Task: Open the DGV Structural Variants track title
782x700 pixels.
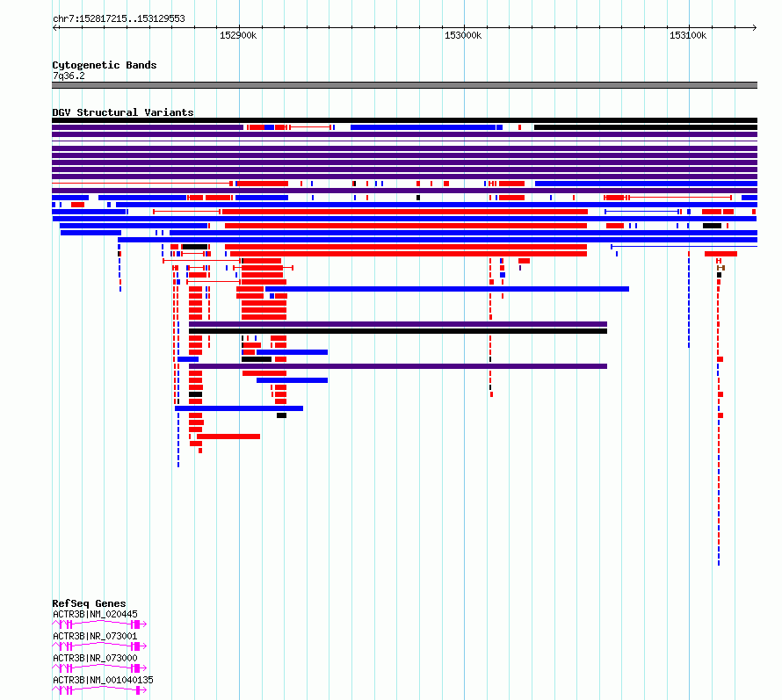Action: coord(123,112)
